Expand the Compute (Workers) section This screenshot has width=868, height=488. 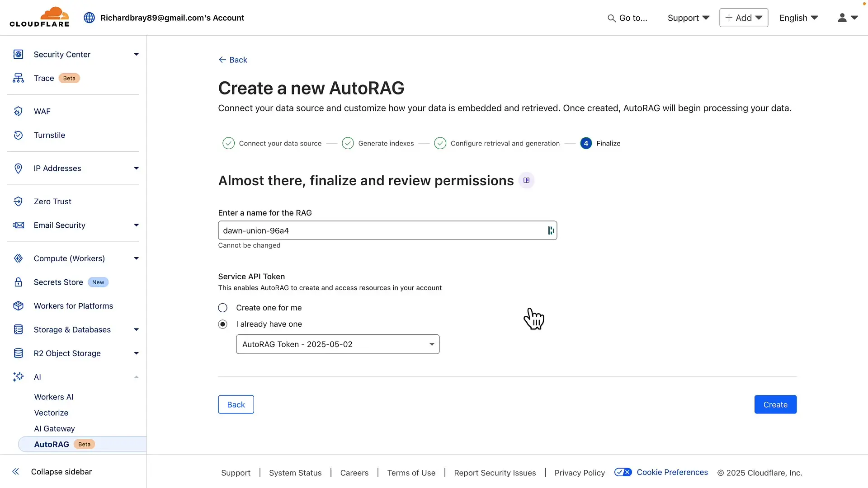point(136,258)
